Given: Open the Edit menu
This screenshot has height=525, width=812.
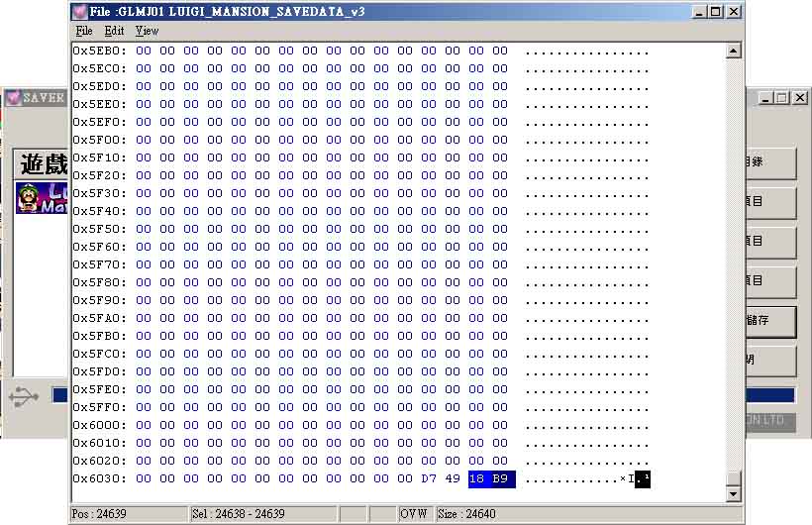Looking at the screenshot, I should pyautogui.click(x=114, y=31).
